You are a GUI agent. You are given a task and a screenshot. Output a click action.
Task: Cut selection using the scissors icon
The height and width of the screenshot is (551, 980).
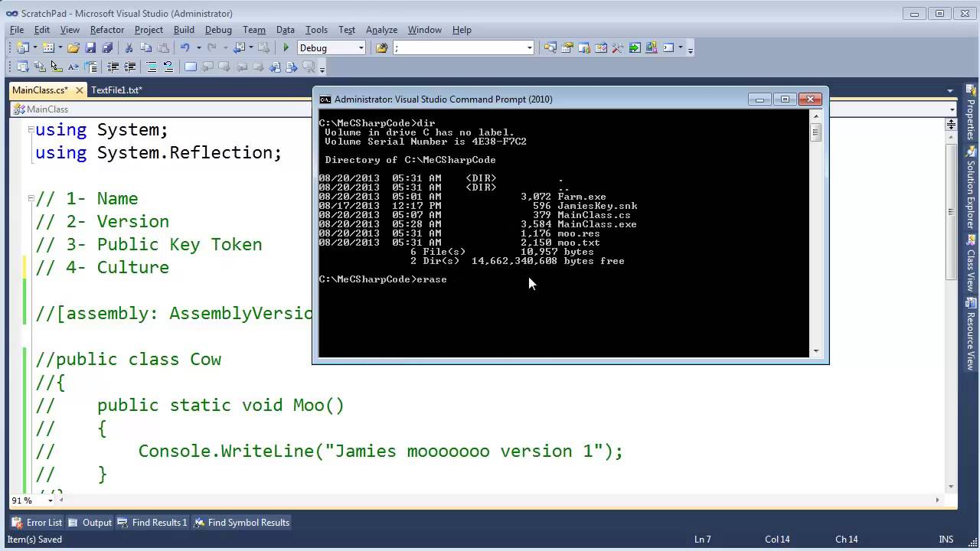tap(129, 47)
